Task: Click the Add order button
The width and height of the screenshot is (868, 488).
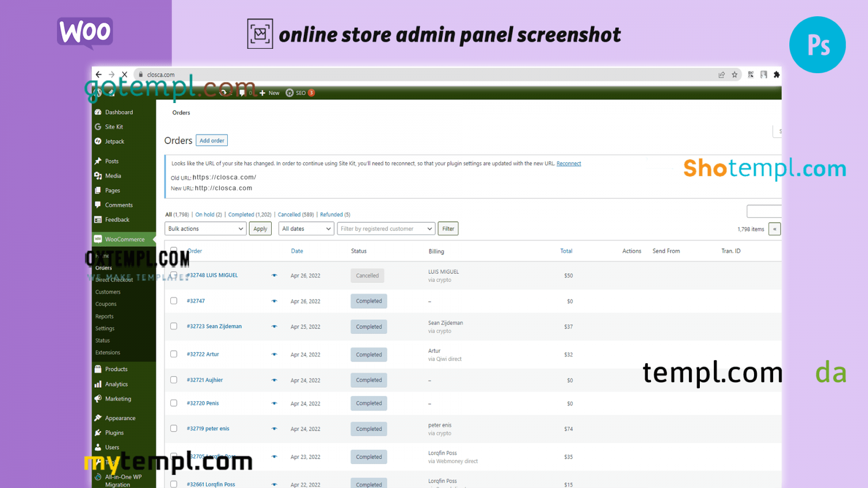Action: (x=212, y=140)
